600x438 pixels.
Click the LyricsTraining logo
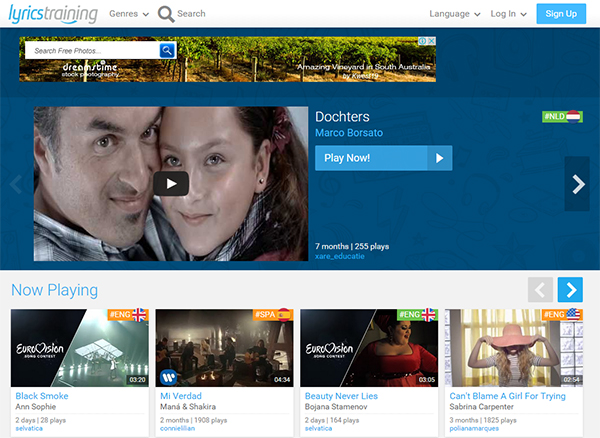[53, 14]
